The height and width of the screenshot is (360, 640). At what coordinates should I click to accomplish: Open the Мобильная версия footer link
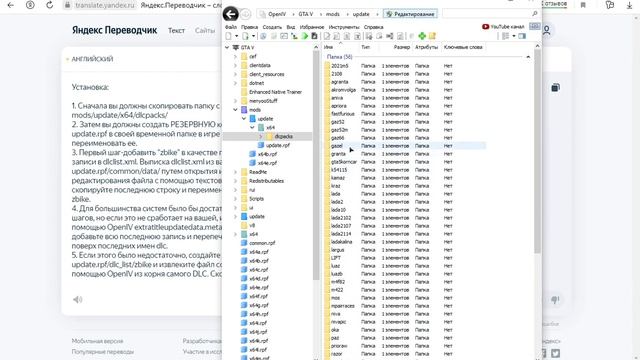point(97,341)
